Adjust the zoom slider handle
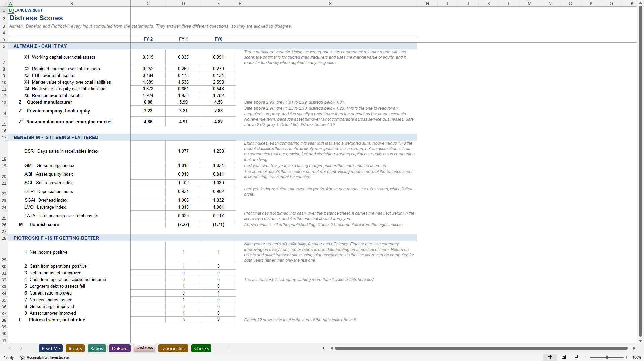Viewport: 644px width, 361px height. click(607, 357)
